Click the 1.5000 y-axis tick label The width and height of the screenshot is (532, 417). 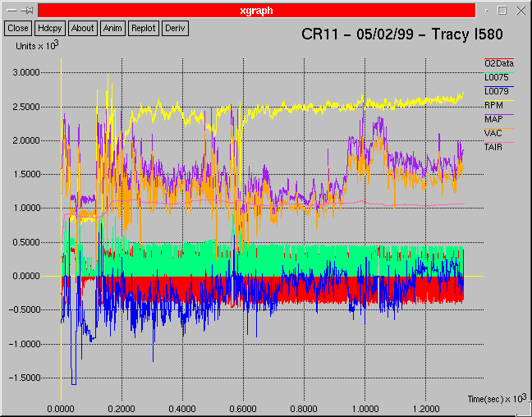pyautogui.click(x=26, y=174)
